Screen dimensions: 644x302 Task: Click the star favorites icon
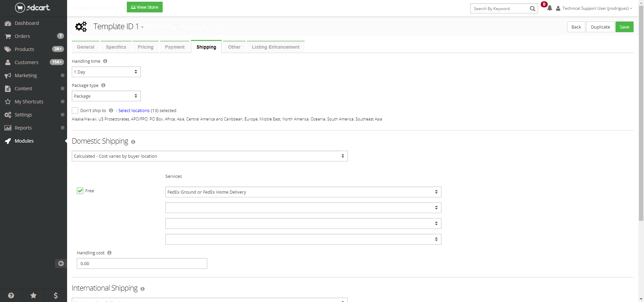coord(33,295)
